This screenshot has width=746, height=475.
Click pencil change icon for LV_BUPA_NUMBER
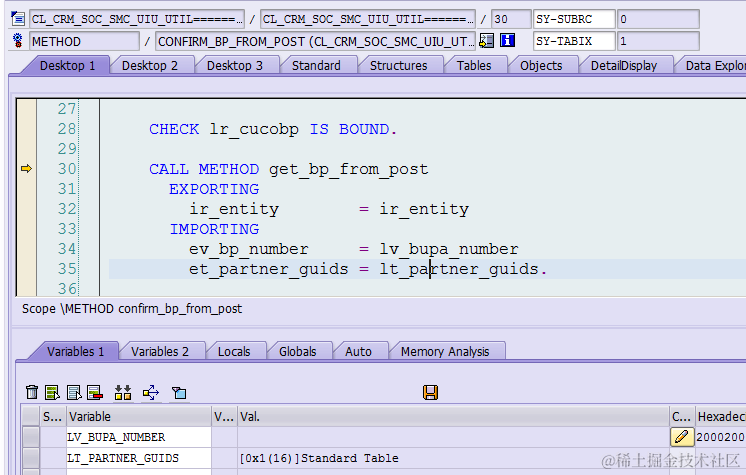point(681,436)
